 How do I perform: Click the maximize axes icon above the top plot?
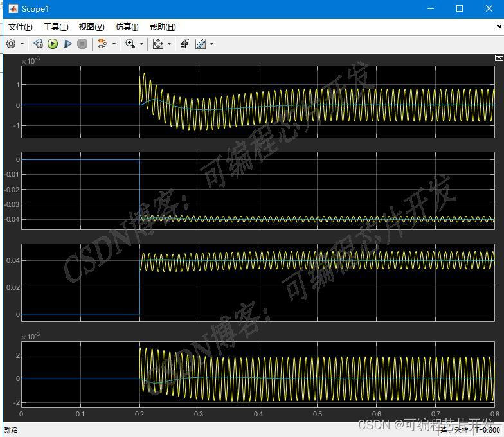pos(499,58)
